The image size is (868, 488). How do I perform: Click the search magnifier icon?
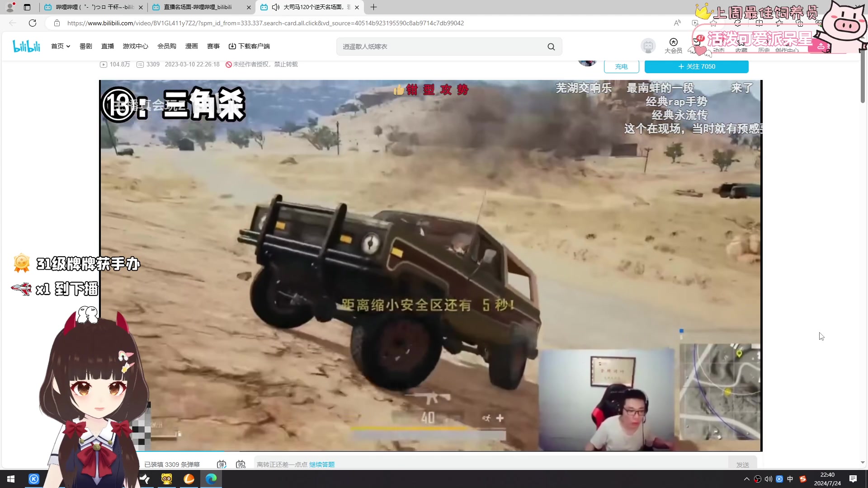coord(551,47)
